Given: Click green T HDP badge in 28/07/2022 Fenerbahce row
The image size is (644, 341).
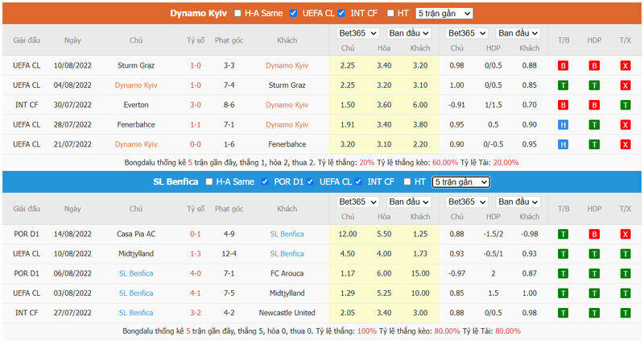Looking at the screenshot, I should pyautogui.click(x=594, y=125).
